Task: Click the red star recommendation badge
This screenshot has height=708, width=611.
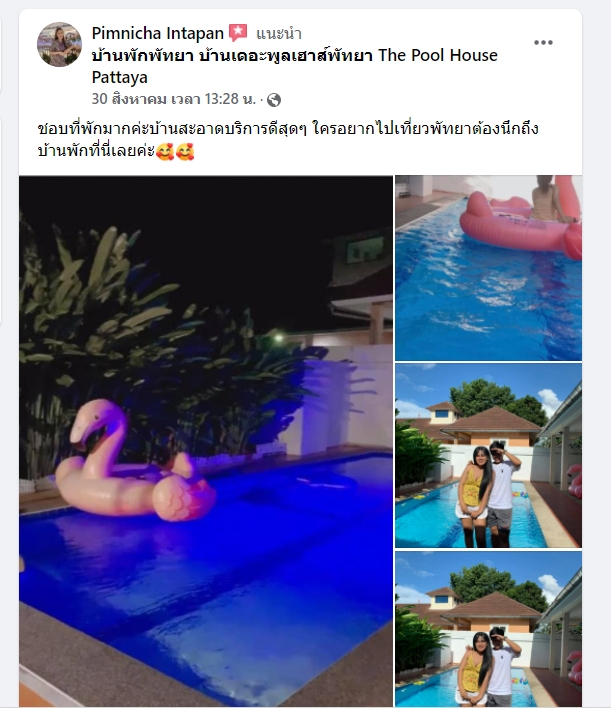Action: pos(238,33)
